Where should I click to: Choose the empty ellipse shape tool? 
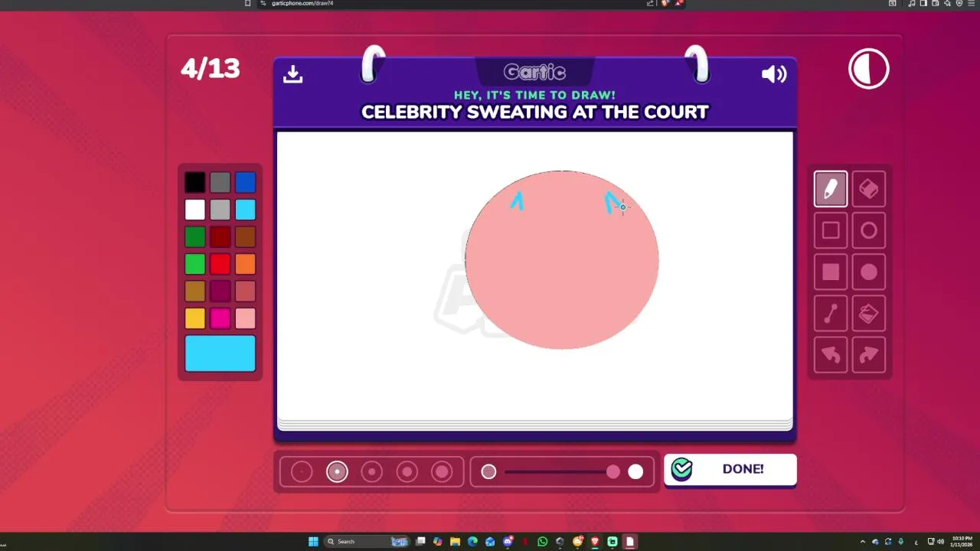(869, 230)
